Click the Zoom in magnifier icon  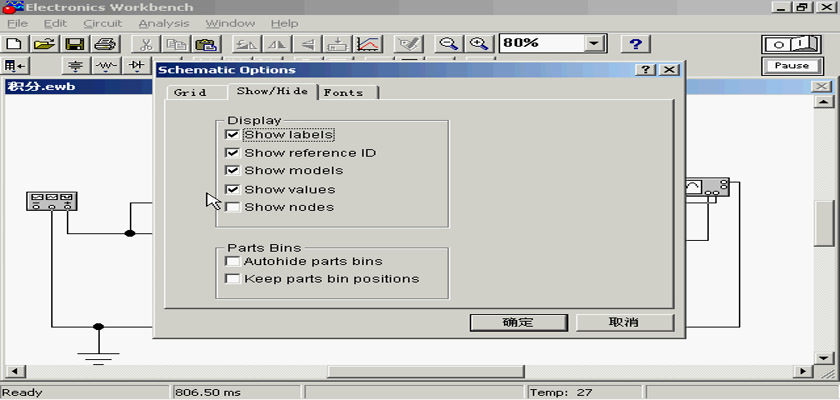click(480, 44)
